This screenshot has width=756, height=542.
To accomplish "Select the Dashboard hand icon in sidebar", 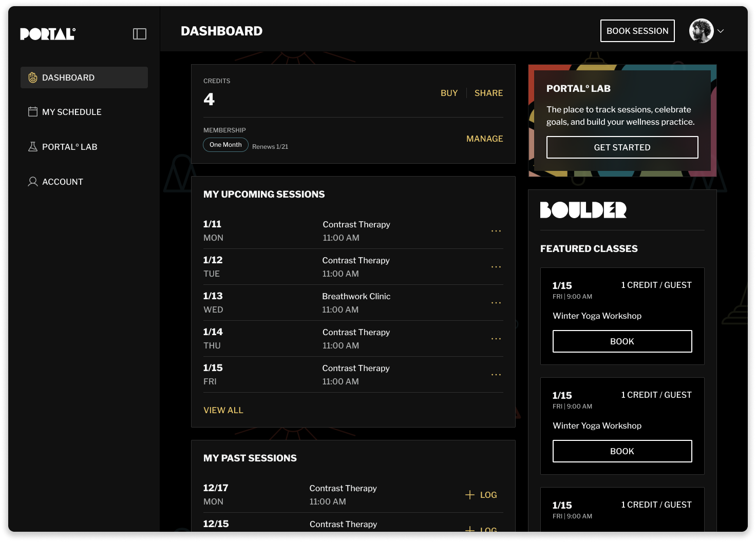I will 33,77.
